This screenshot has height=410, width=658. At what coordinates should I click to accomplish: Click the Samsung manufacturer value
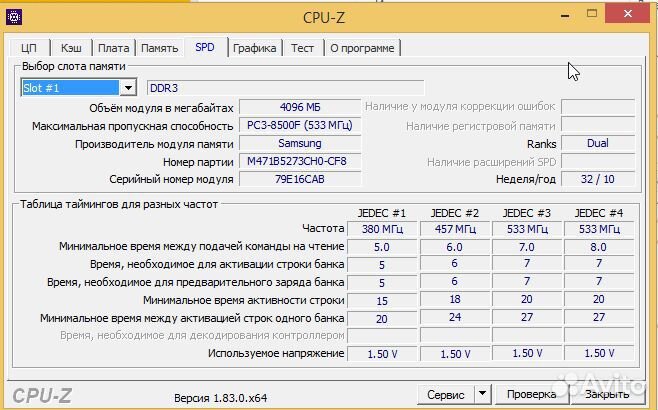point(300,143)
